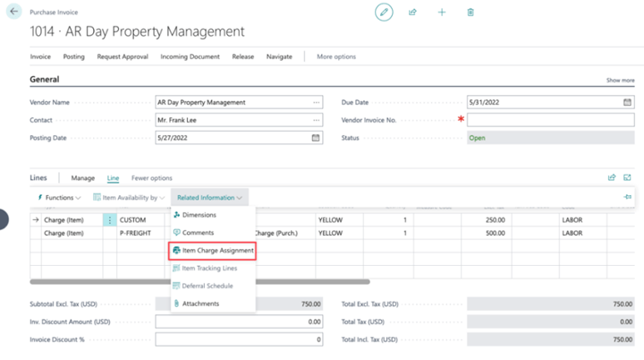Image resolution: width=644 pixels, height=360 pixels.
Task: Click the Request Approval menu item
Action: 123,56
